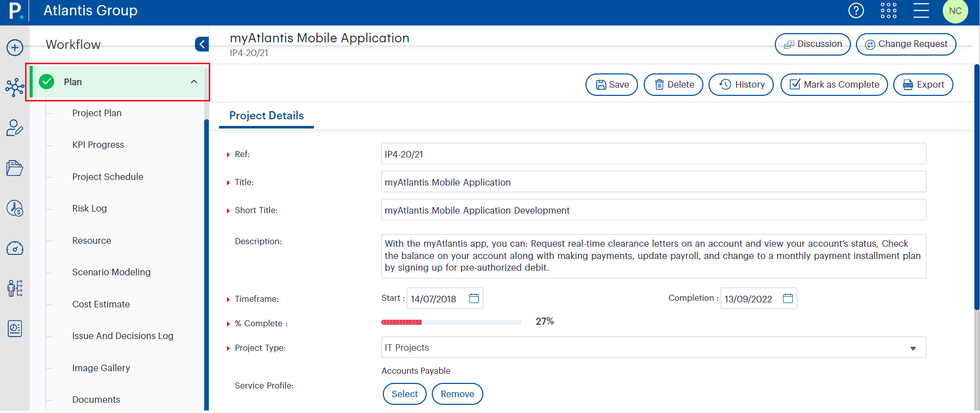Open the user edit sidebar icon

tap(15, 128)
